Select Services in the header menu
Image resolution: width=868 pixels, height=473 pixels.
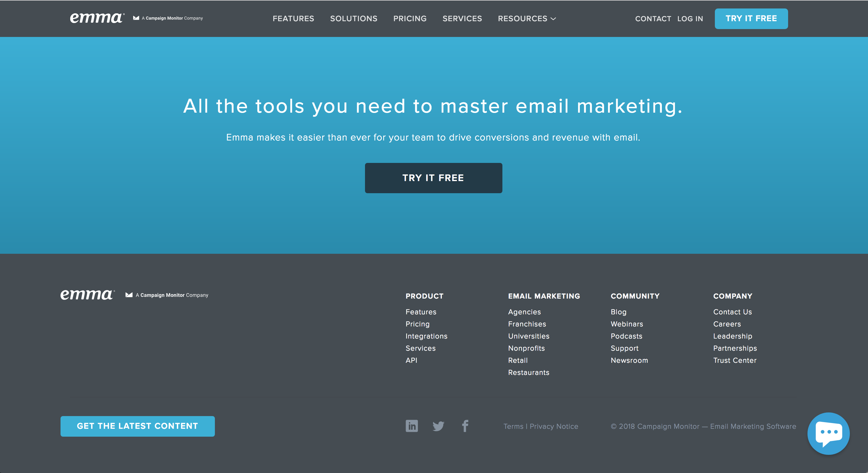[x=462, y=18]
